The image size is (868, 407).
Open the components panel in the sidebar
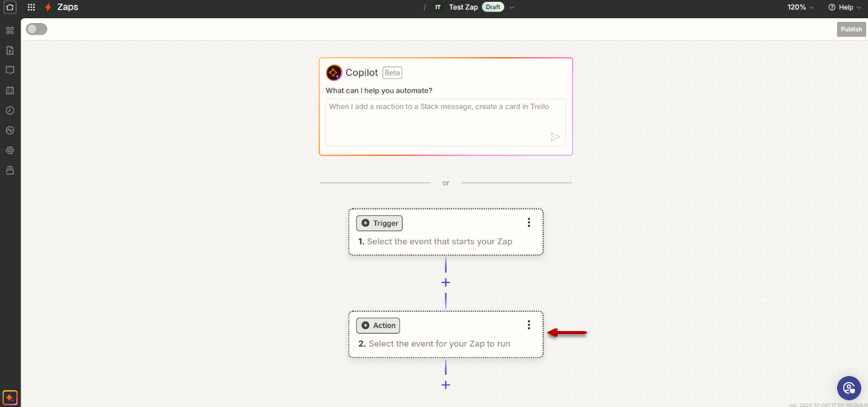pos(10,30)
